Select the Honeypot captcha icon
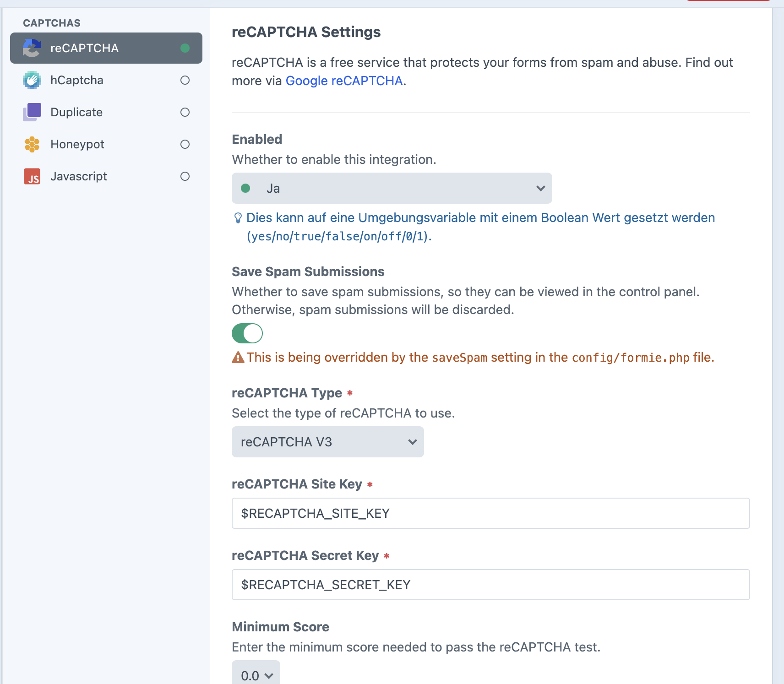This screenshot has height=684, width=784. pos(31,144)
